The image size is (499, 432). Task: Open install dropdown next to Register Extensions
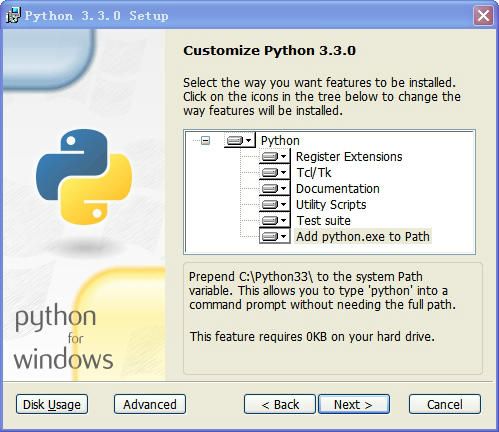275,156
